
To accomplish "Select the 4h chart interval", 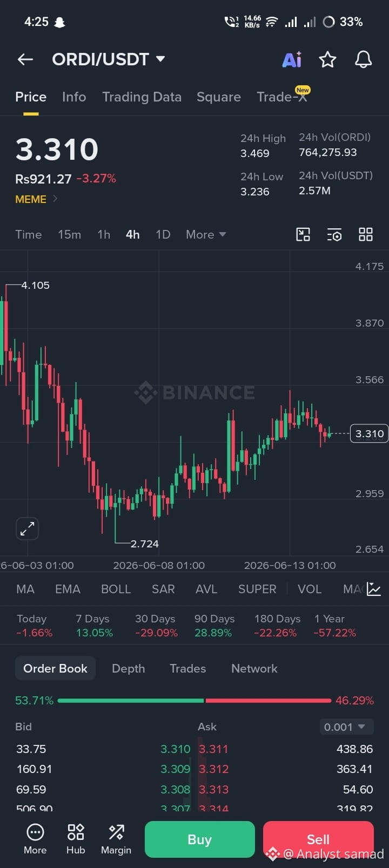I will tap(133, 234).
